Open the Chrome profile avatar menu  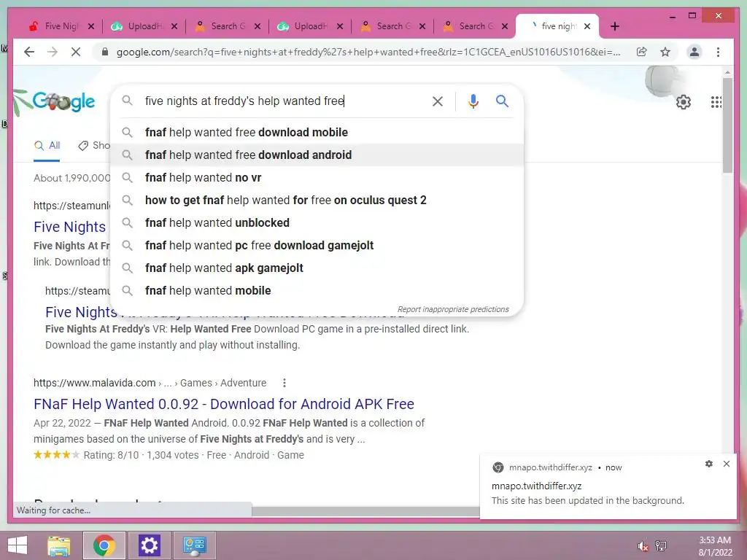[x=694, y=52]
